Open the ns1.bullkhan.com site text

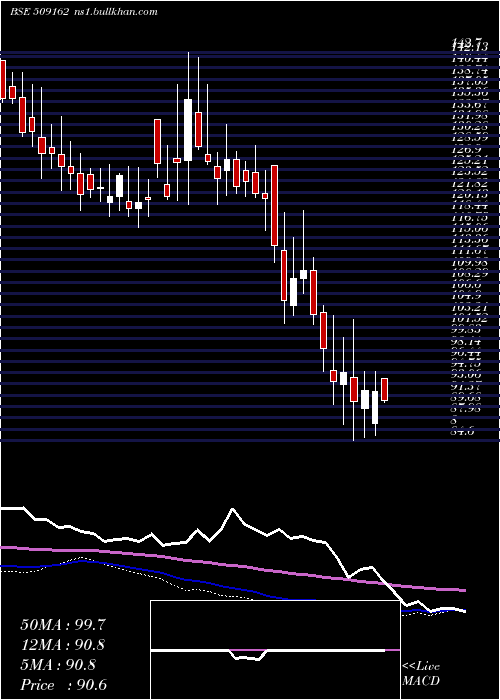pos(114,12)
